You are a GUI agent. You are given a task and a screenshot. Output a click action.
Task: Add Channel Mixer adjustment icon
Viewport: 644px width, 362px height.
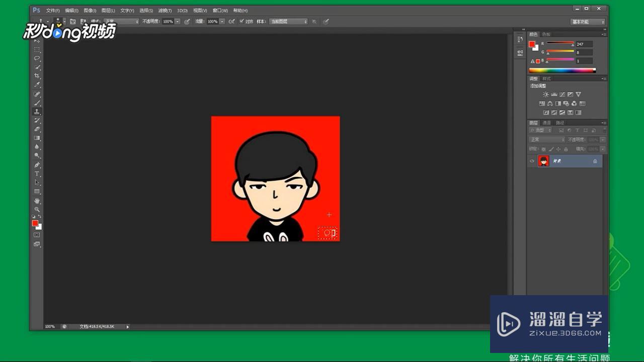[574, 104]
